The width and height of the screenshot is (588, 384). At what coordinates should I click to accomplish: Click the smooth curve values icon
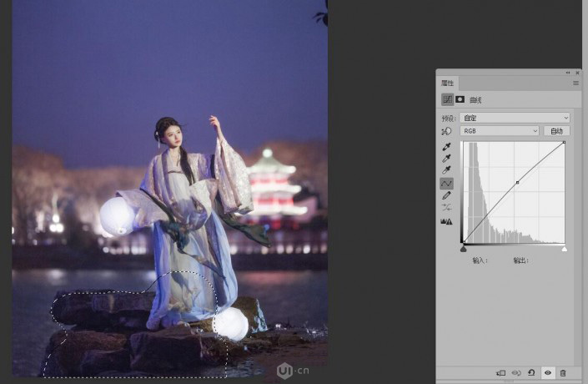pos(447,208)
